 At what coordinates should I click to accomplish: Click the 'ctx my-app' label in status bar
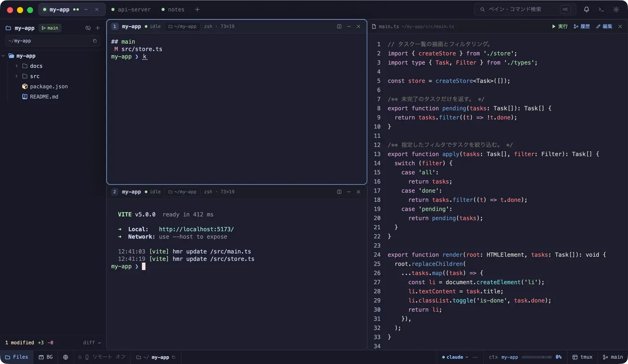pos(503,357)
